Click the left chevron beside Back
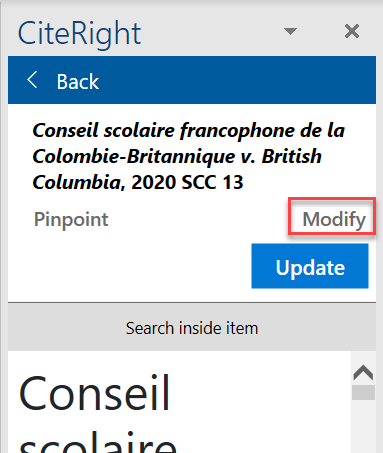Viewport: 383px width, 453px height. pyautogui.click(x=32, y=80)
